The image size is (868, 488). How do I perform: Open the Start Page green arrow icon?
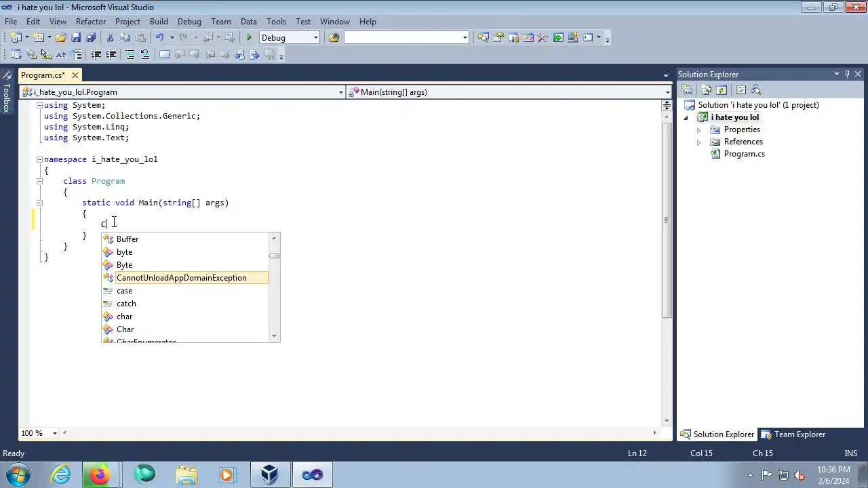click(x=558, y=38)
